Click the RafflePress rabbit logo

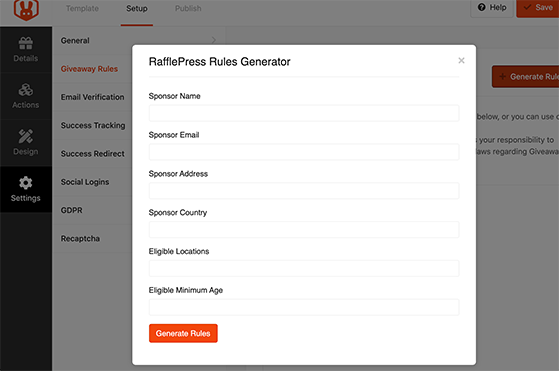26,10
